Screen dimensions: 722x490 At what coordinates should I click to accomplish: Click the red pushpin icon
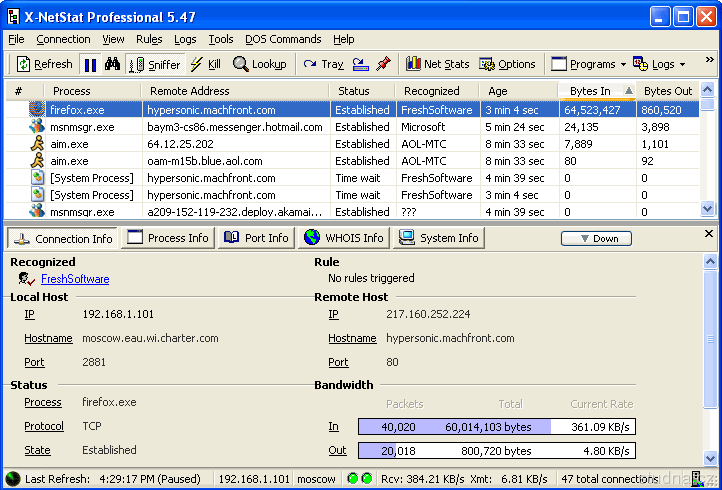[383, 64]
